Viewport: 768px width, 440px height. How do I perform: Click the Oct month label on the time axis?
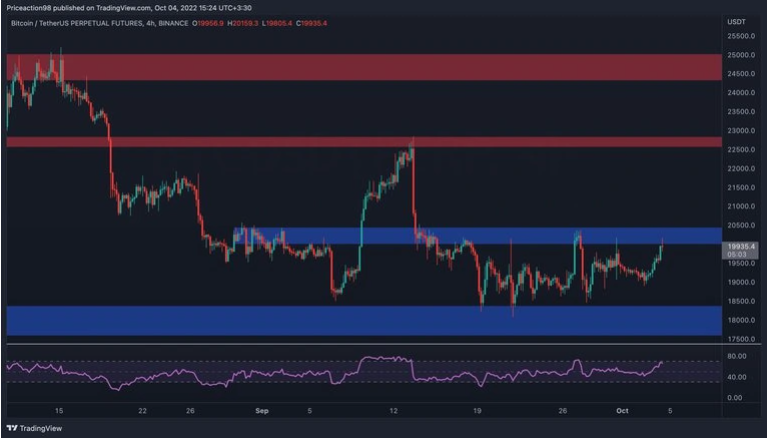(622, 411)
